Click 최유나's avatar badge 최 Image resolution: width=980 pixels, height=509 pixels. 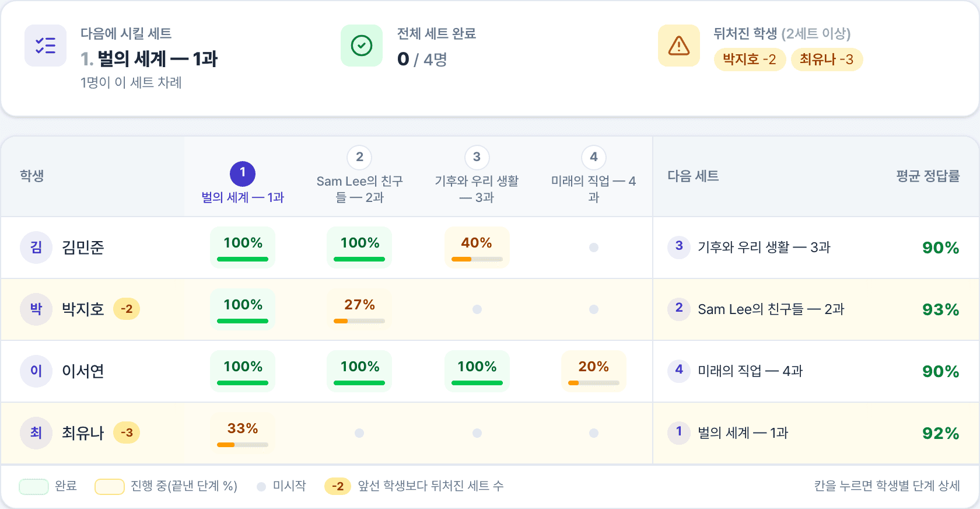(36, 433)
